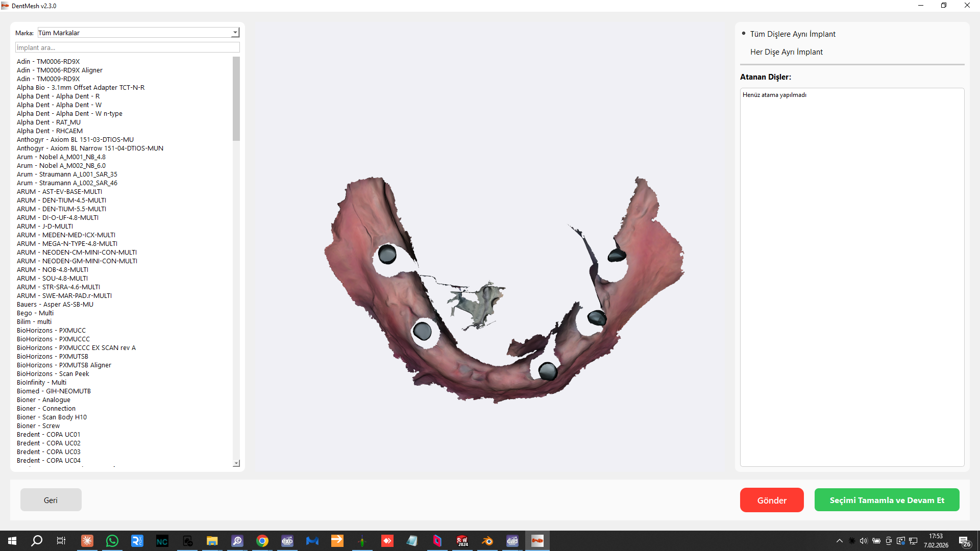980x551 pixels.
Task: Click the implant list scroll-down arrow
Action: [x=236, y=463]
